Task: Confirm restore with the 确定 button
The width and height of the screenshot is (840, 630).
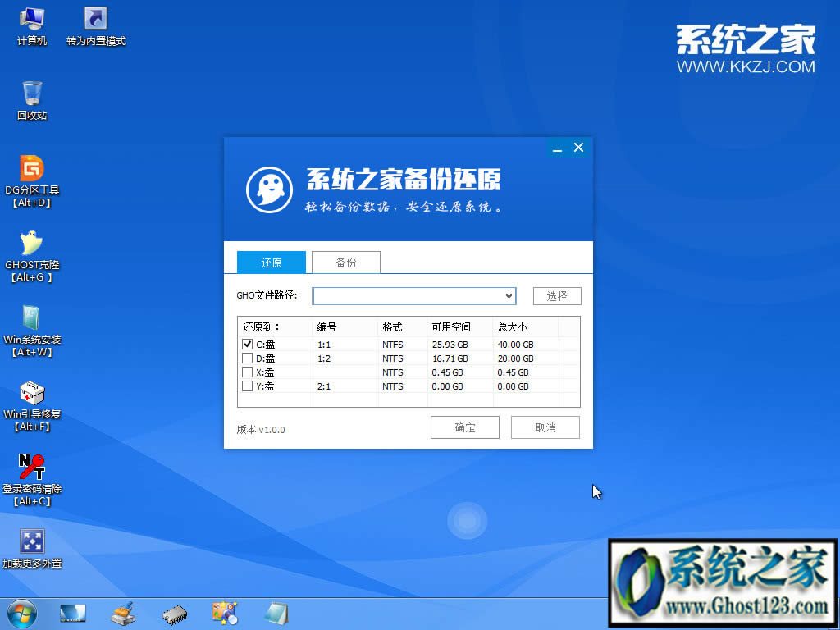Action: pyautogui.click(x=464, y=427)
